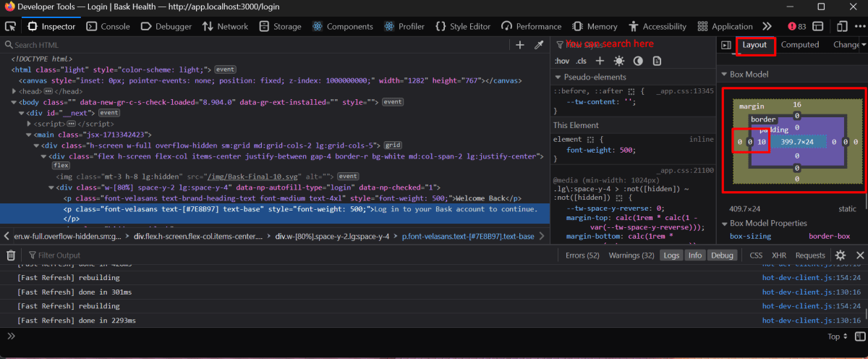Open the Application tab
This screenshot has height=359, width=868.
click(x=725, y=27)
